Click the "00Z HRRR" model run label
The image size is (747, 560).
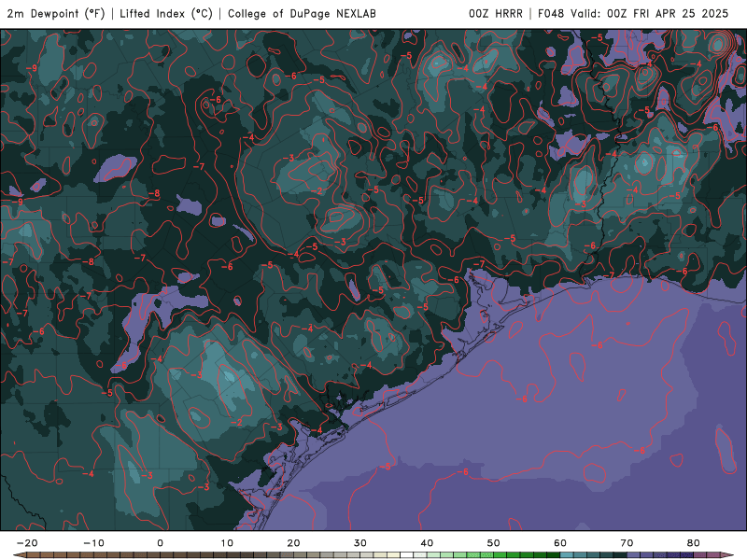496,14
